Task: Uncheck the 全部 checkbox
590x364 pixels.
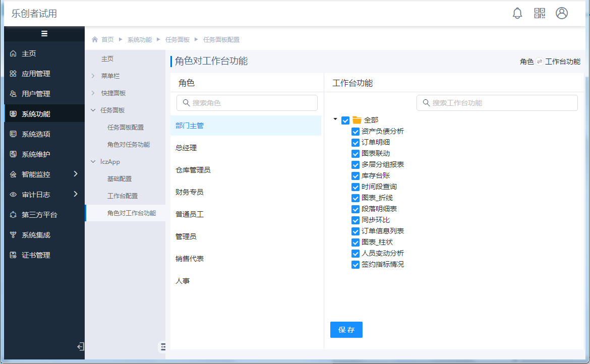Action: pos(345,120)
